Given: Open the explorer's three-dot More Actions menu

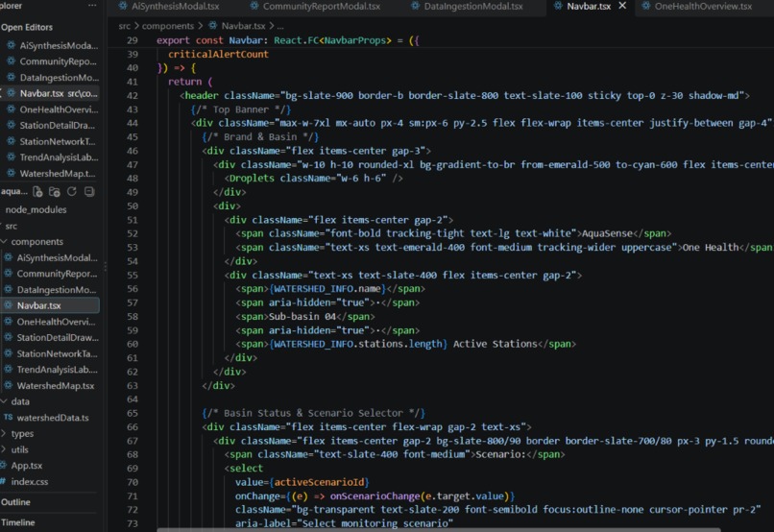Looking at the screenshot, I should 92,6.
